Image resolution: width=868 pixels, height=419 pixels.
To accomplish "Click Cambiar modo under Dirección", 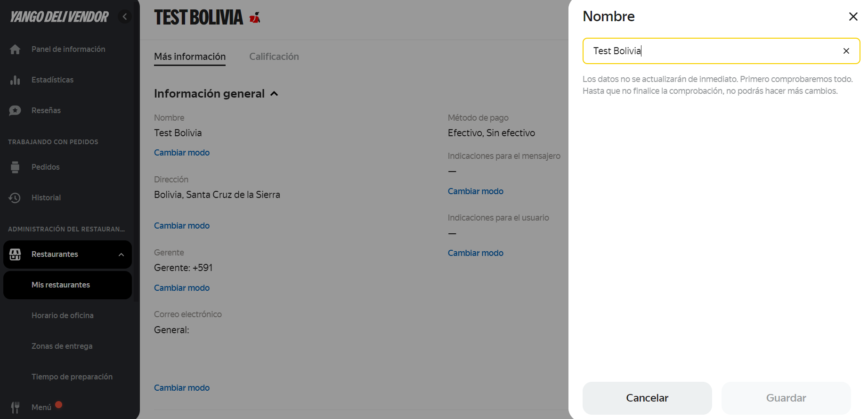I will coord(182,226).
